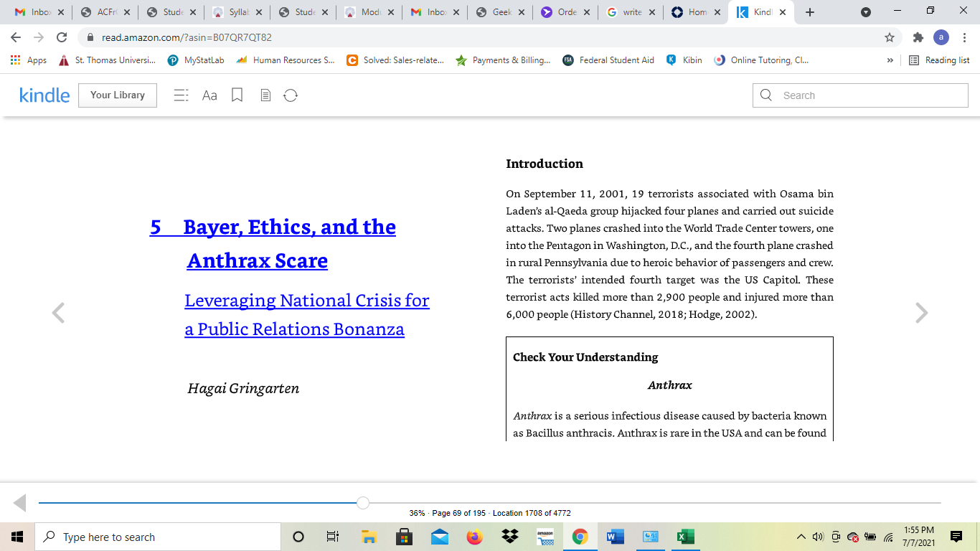Click the 'Introduction' heading

(545, 164)
